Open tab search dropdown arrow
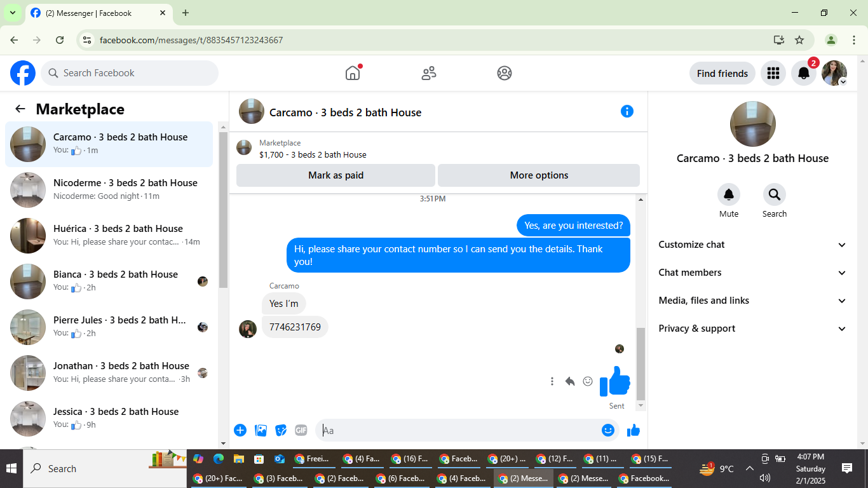 coord(12,13)
